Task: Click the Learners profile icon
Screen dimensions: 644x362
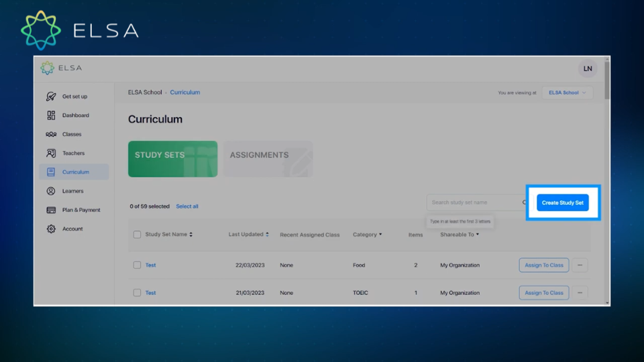Action: [51, 191]
